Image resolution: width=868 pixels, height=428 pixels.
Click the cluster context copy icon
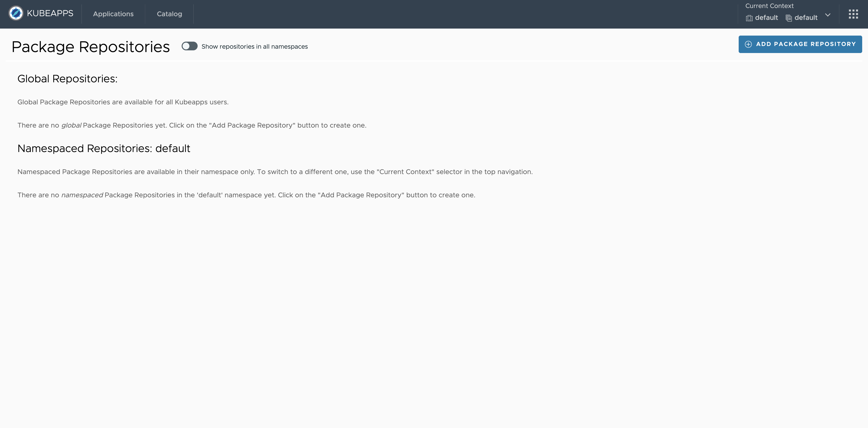tap(749, 17)
